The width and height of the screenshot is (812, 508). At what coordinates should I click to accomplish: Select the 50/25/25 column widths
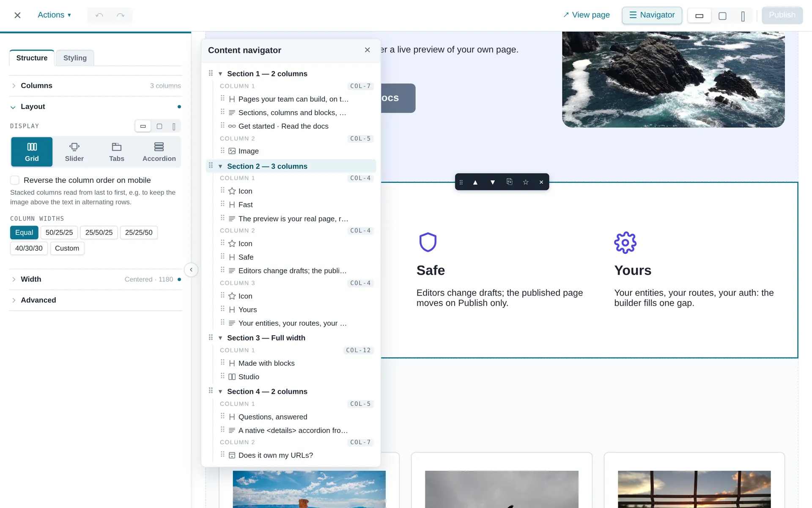(59, 232)
